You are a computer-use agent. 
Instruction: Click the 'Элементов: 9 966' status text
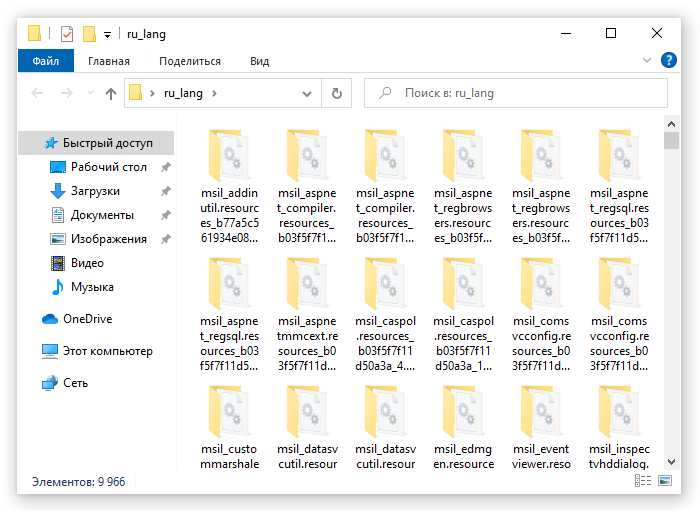(x=79, y=482)
